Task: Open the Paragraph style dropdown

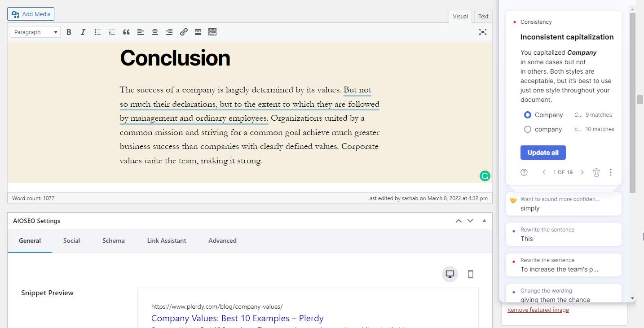Action: [35, 32]
